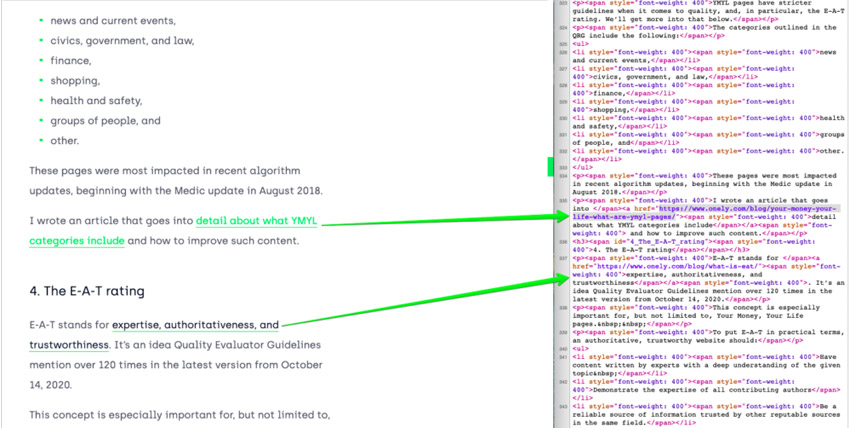Click 'To put E-A-T in practical terms' source line
Viewport: 850px width, 428px height.
click(x=708, y=336)
